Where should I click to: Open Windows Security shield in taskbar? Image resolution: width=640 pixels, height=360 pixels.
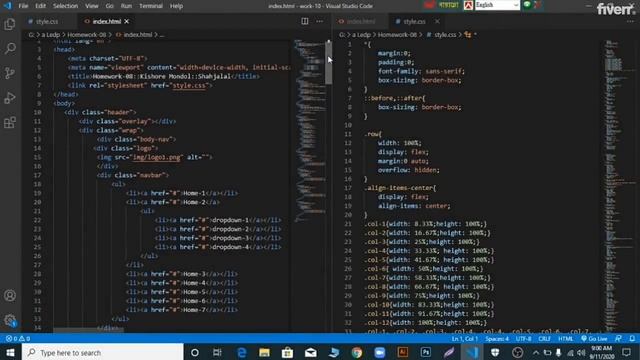[x=495, y=352]
